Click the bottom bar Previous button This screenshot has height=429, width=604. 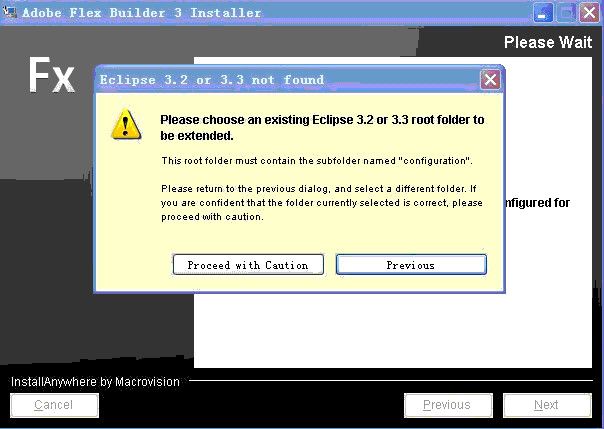448,405
